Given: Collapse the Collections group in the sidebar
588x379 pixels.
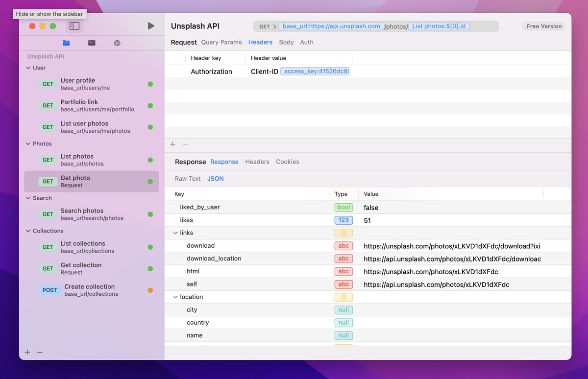Looking at the screenshot, I should (x=28, y=231).
